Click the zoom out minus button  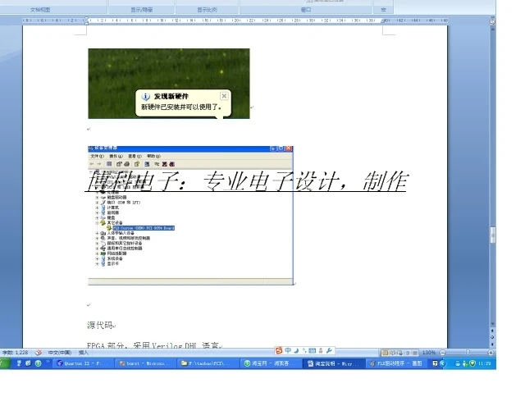pos(442,353)
